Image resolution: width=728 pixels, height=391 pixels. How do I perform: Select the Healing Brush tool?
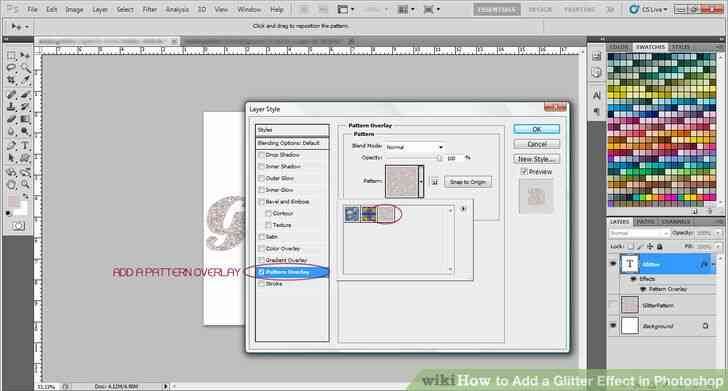(x=11, y=95)
